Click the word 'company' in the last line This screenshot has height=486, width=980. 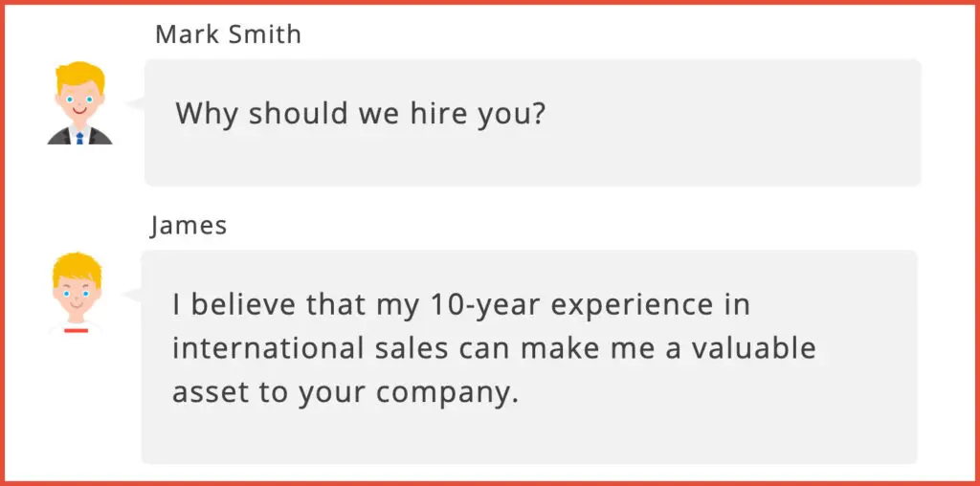coord(448,393)
